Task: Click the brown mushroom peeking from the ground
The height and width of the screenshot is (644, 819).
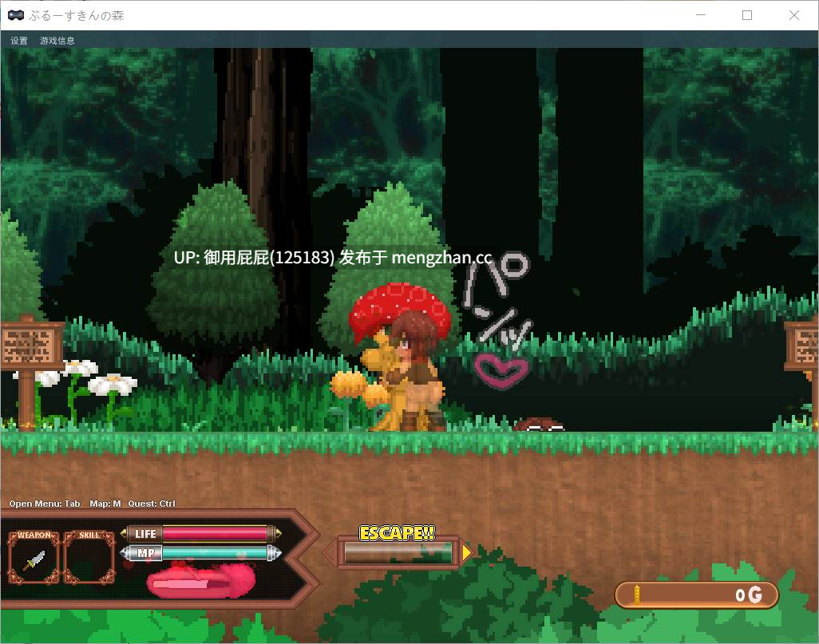Action: (x=540, y=425)
